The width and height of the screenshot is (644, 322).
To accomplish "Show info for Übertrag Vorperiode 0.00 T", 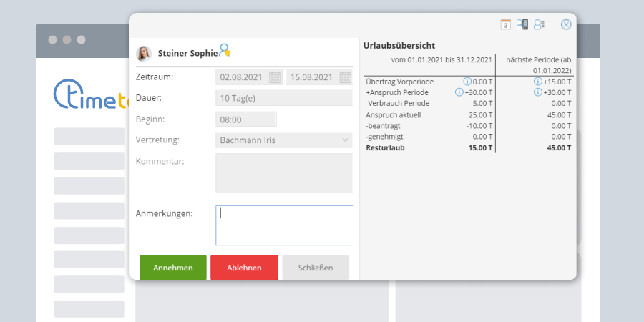I will click(467, 82).
